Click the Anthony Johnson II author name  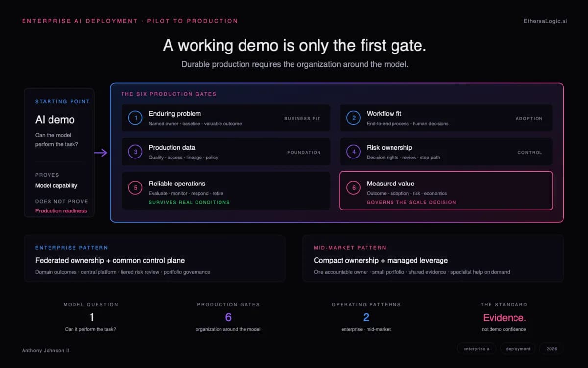coord(46,351)
